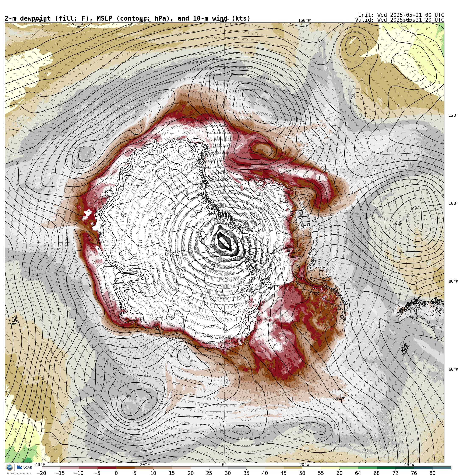458x476 pixels.
Task: Click the 60°W label on right edge
Action: click(453, 370)
